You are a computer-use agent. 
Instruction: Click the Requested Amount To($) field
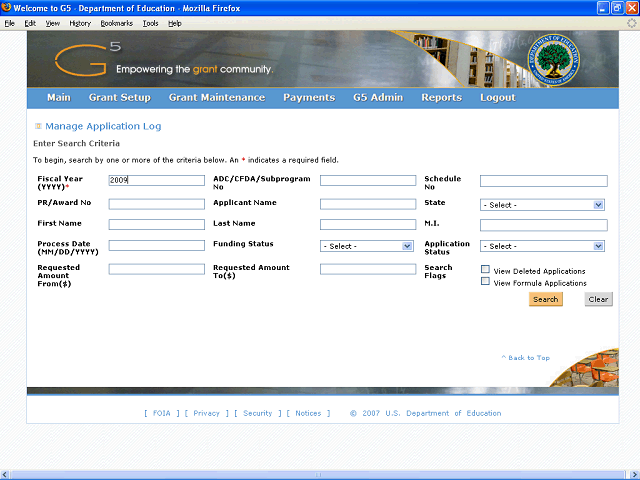click(x=368, y=269)
